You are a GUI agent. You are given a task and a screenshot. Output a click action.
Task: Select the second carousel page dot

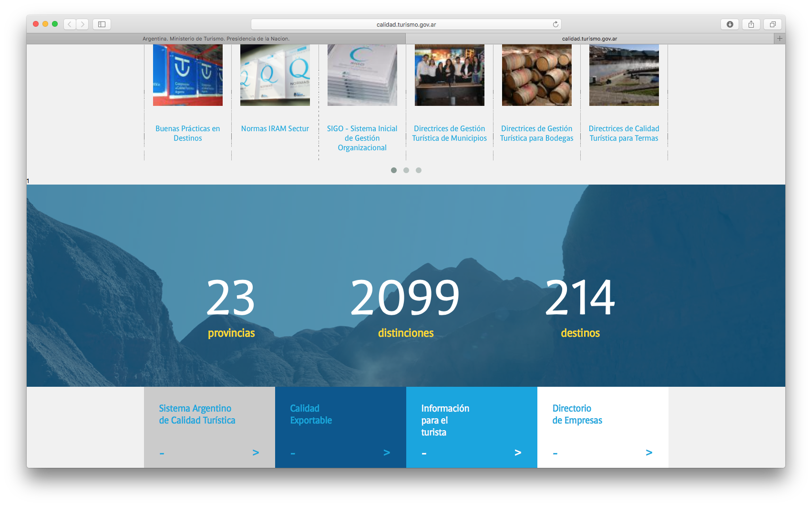coord(406,170)
